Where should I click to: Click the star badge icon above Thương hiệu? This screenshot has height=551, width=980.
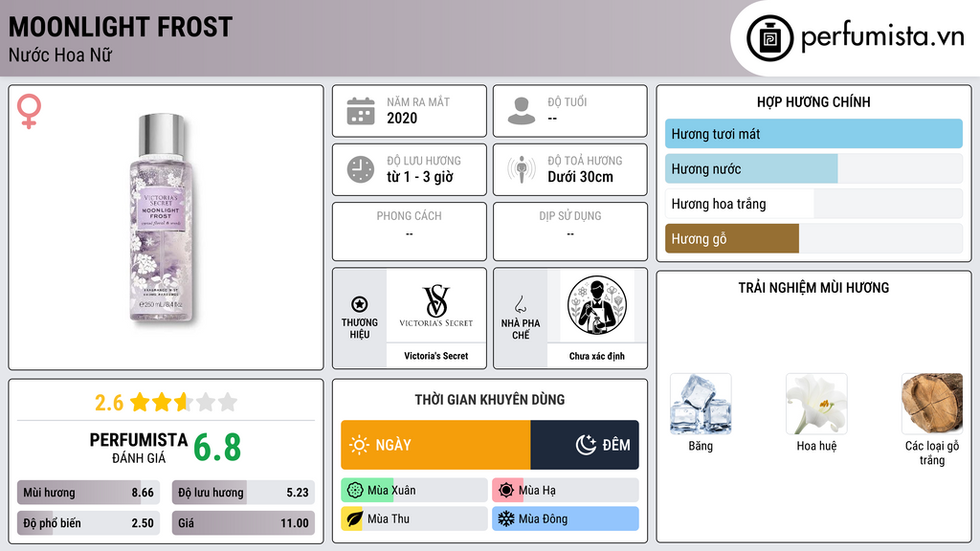click(x=360, y=304)
